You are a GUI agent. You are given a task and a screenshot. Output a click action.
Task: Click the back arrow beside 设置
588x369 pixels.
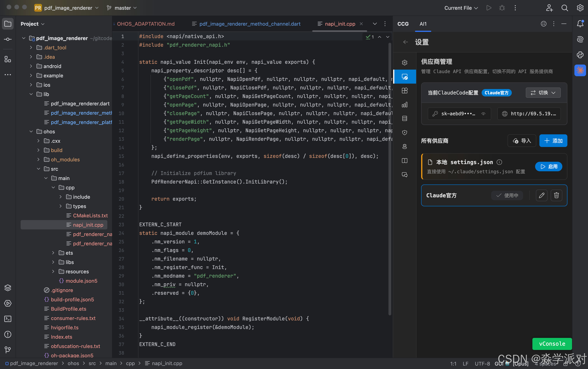point(405,42)
